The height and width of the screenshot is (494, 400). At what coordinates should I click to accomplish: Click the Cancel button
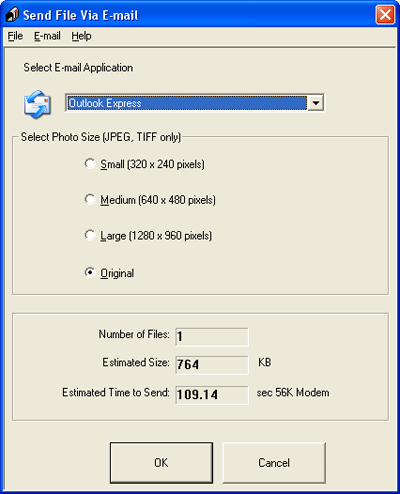[274, 463]
